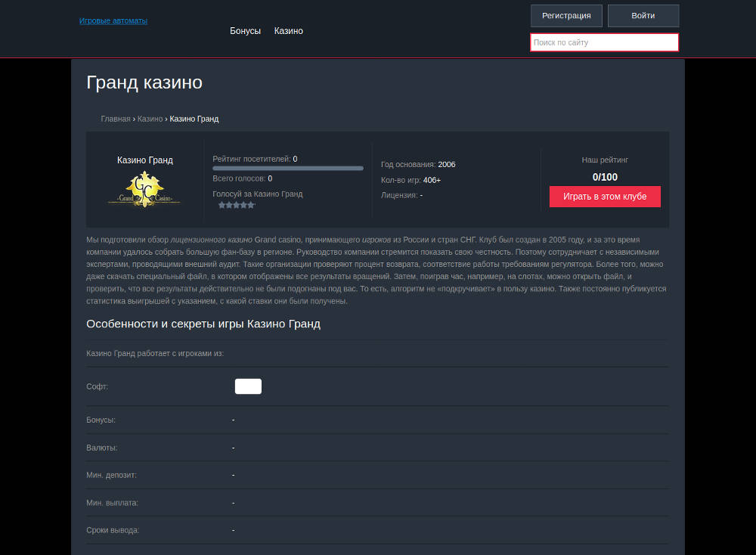Click the Играть в этом клубе button

(x=605, y=197)
